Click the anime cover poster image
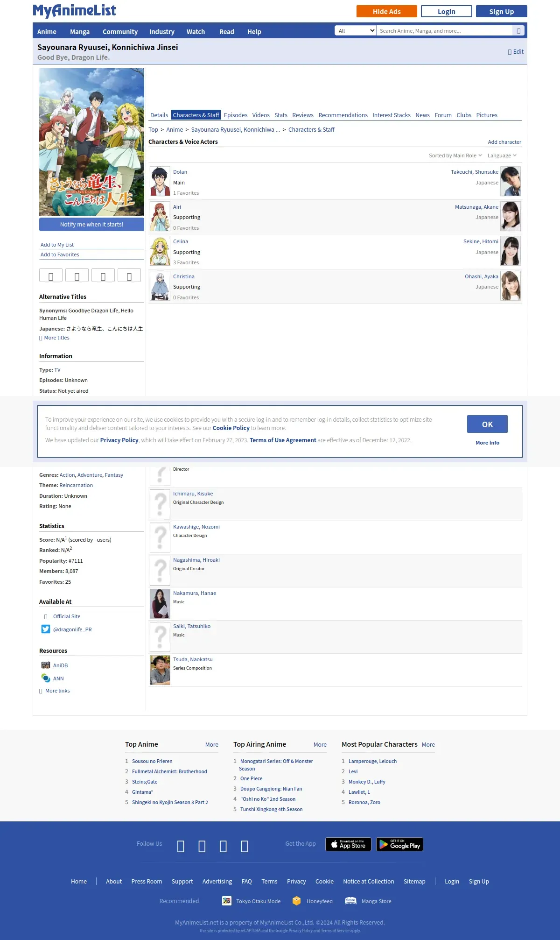The image size is (560, 940). [x=91, y=142]
